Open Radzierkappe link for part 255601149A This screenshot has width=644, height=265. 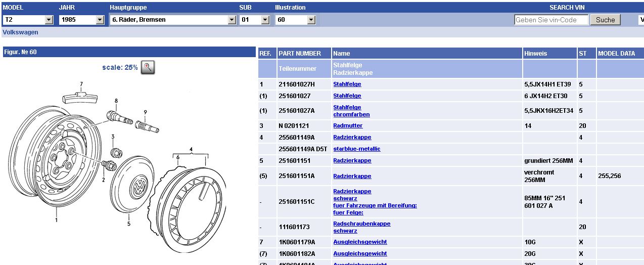pos(352,138)
